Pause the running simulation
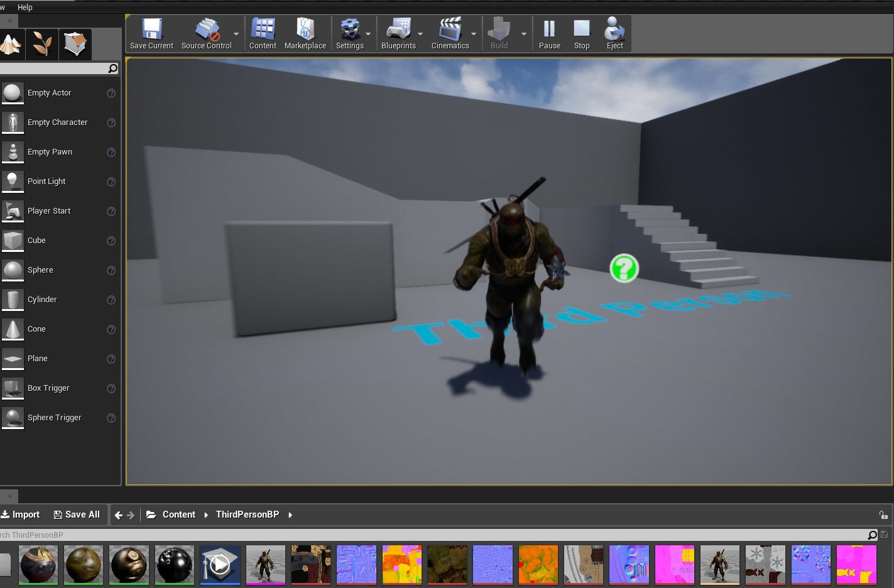This screenshot has width=894, height=588. pos(550,33)
